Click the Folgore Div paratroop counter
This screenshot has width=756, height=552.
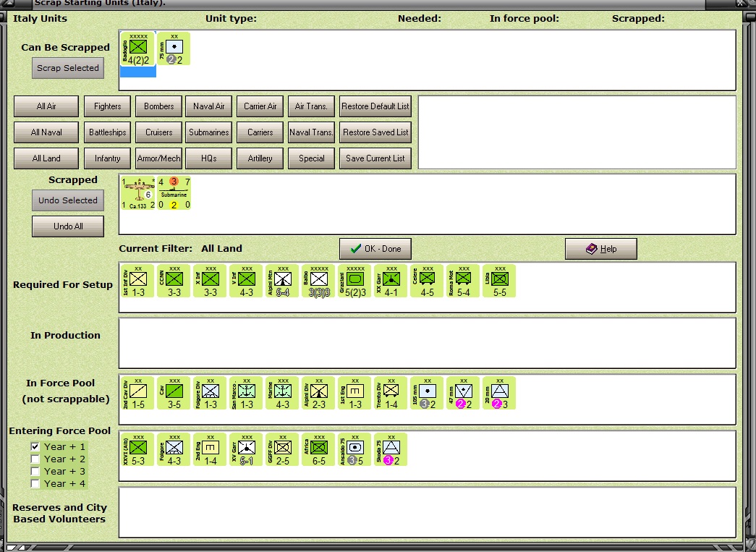[x=211, y=394]
